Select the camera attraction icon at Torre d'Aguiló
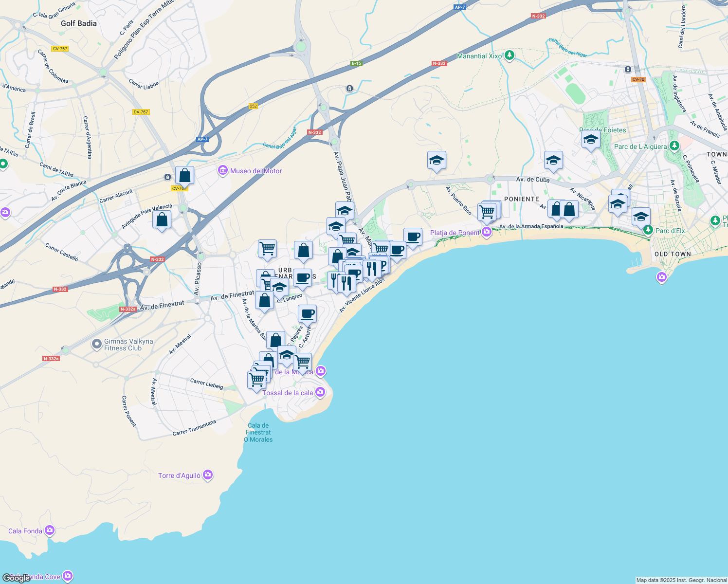Screen dimensions: 728x584 pyautogui.click(x=207, y=474)
